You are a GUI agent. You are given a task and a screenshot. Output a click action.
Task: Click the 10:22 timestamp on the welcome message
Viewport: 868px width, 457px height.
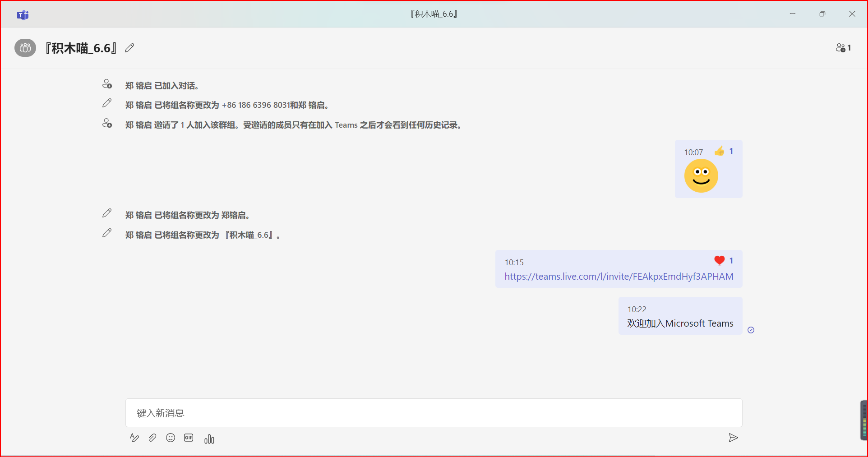pyautogui.click(x=637, y=309)
